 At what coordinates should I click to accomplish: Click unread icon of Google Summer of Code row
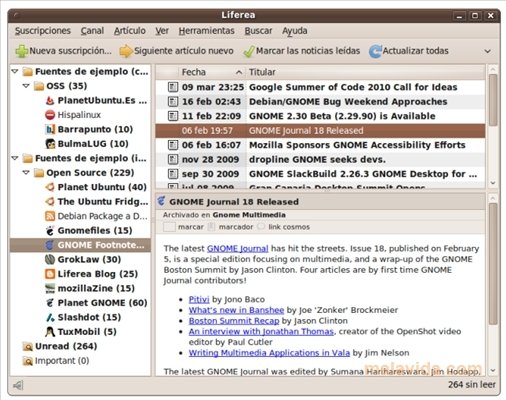click(173, 87)
